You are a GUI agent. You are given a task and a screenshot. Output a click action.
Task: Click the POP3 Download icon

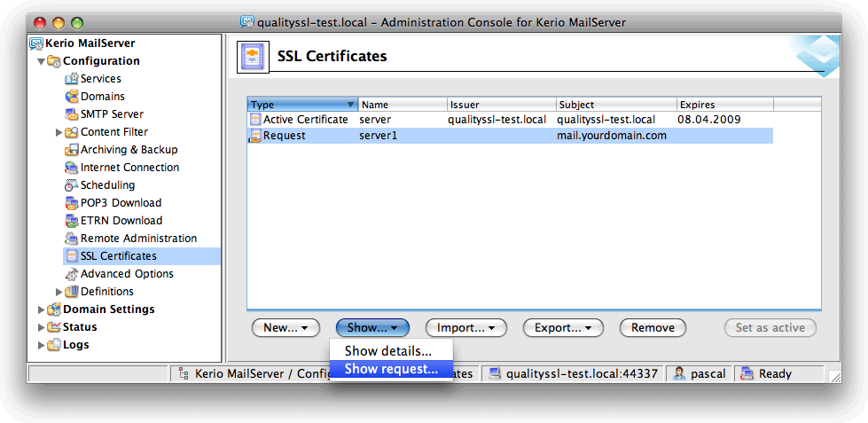tap(72, 203)
